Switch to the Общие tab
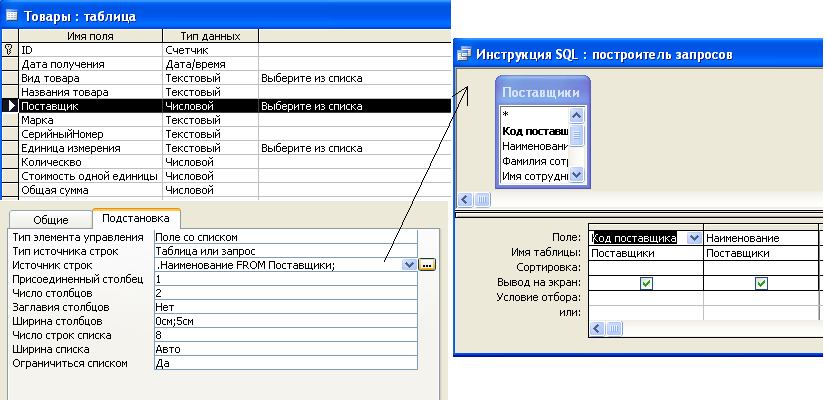Viewport: 826px width, 408px height. pyautogui.click(x=51, y=220)
